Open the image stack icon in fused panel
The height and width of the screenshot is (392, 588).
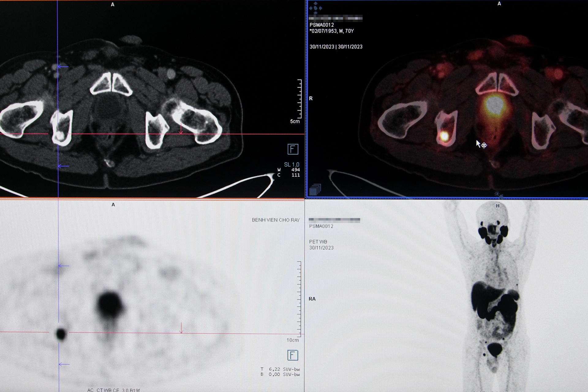315,190
